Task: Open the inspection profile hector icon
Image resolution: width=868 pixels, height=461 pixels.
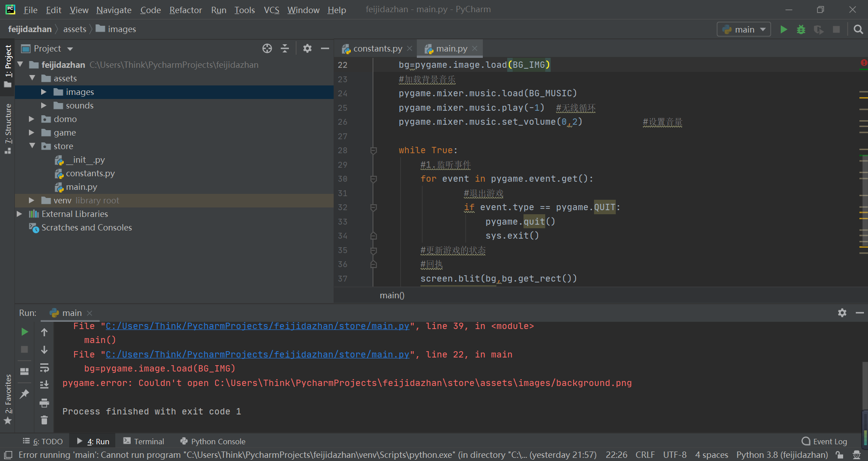Action: coord(856,455)
